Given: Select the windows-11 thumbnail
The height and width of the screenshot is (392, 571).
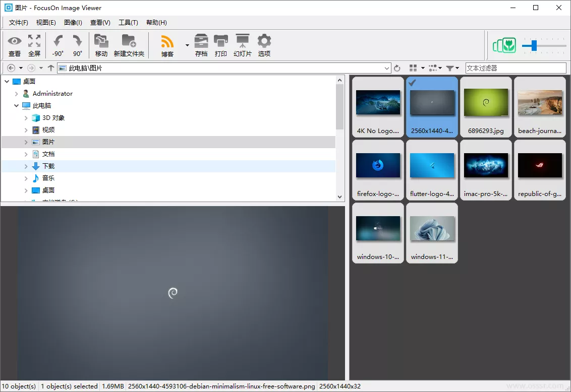Looking at the screenshot, I should (x=432, y=233).
